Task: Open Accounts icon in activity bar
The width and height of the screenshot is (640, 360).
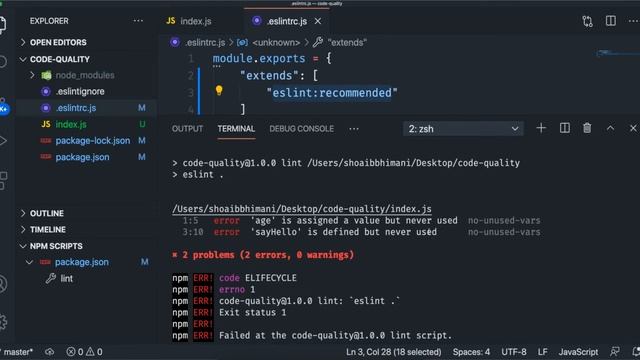Action: 2,284
